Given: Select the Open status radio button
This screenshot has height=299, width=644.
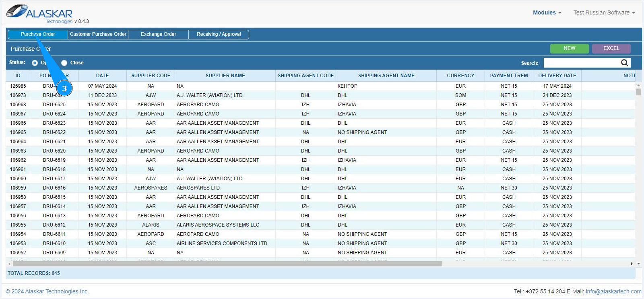Looking at the screenshot, I should pyautogui.click(x=35, y=63).
